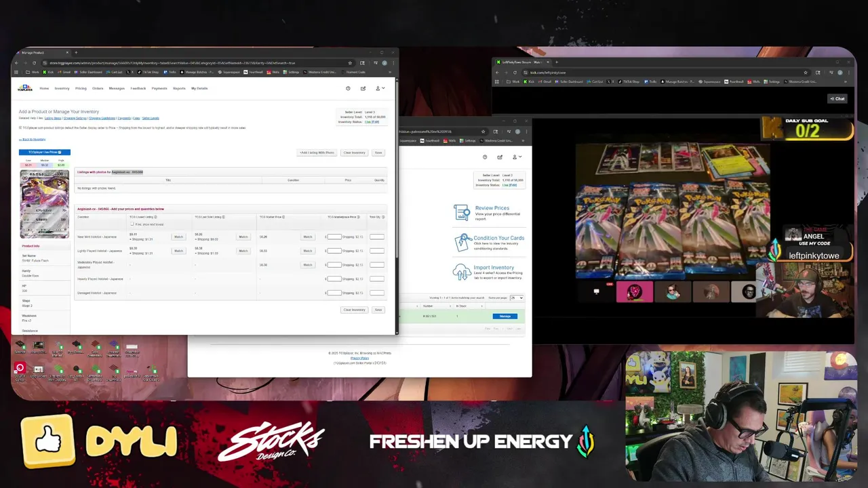The height and width of the screenshot is (488, 868).
Task: Click Near Mint Holofoil marketplace price field
Action: tap(334, 237)
